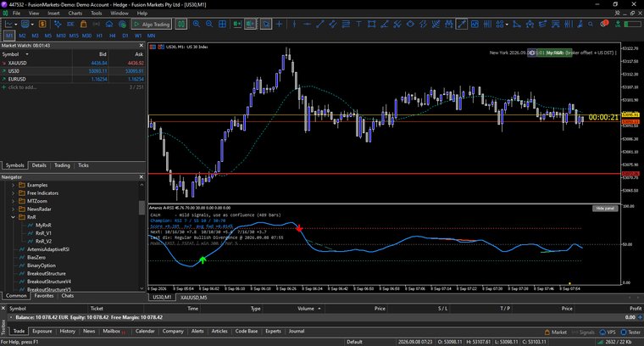This screenshot has width=644, height=346.
Task: Open the Tester link at bottom right
Action: click(630, 332)
